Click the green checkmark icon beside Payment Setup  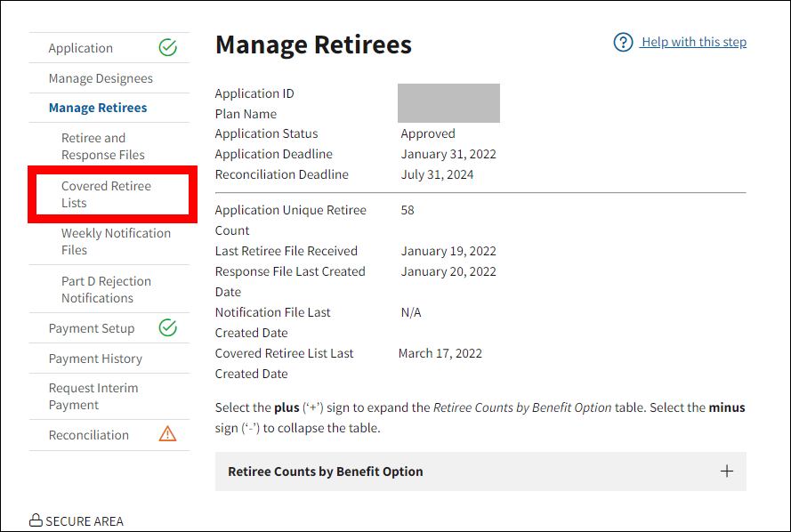pos(167,328)
